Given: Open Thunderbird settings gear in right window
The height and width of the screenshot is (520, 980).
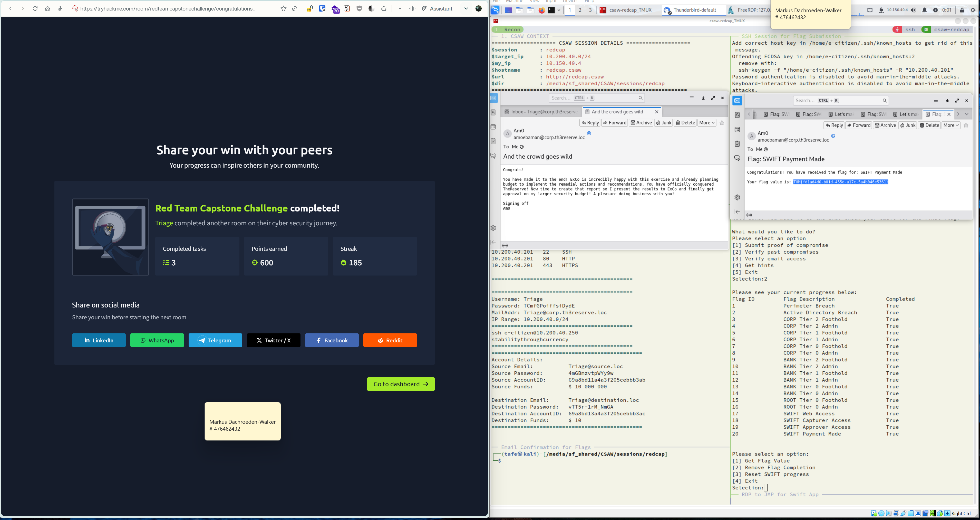Looking at the screenshot, I should 737,197.
